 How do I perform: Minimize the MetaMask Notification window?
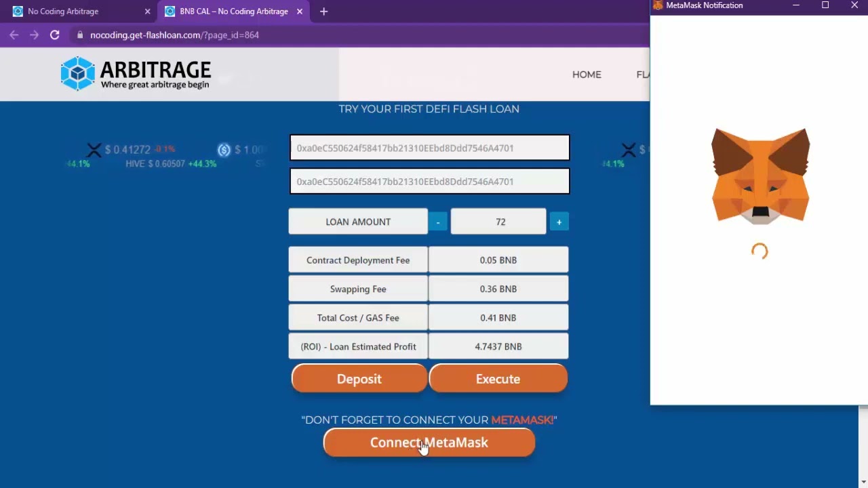click(x=796, y=5)
